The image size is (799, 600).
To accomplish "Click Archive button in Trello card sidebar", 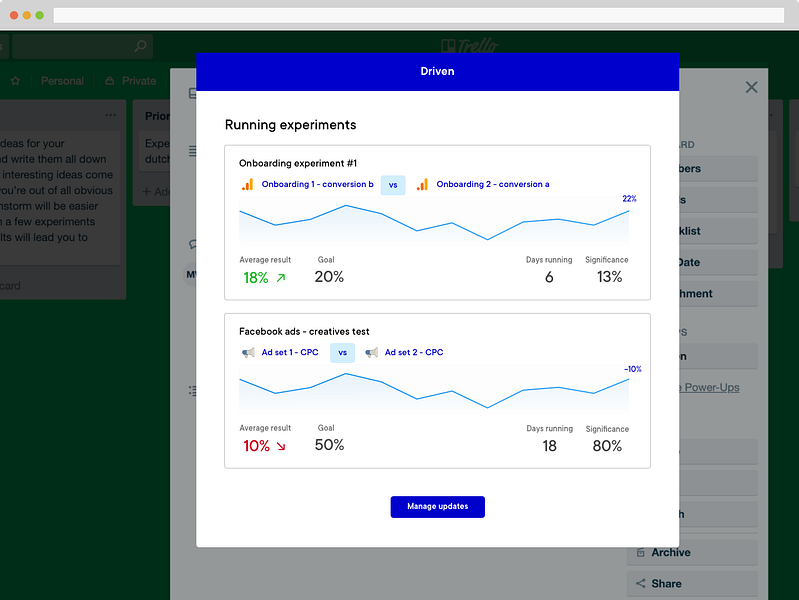I will [x=692, y=553].
